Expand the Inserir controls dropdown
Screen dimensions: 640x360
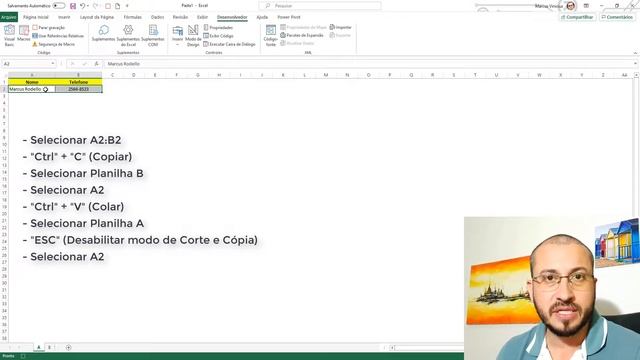(178, 36)
